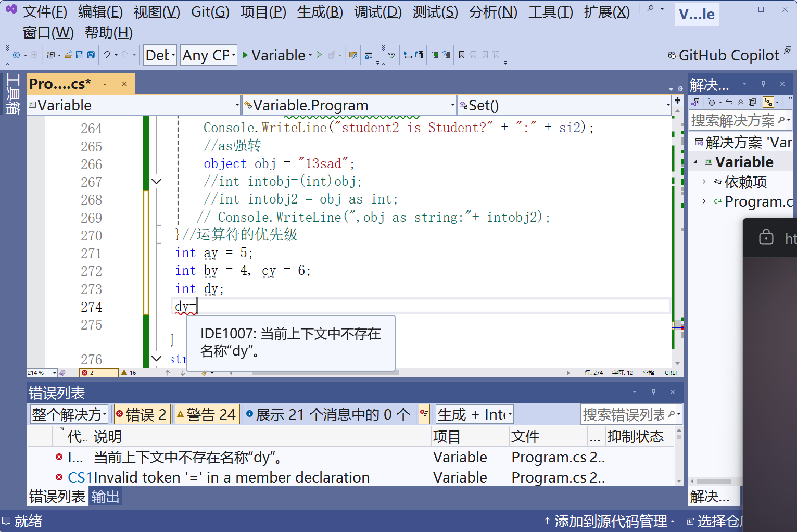Image resolution: width=797 pixels, height=532 pixels.
Task: Expand the Program.cs node
Action: pos(704,201)
